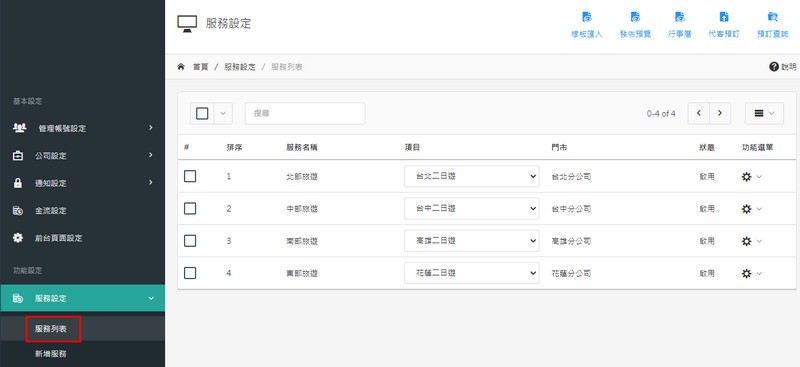
Task: Click the 花蓮分公司 store cell
Action: coord(571,274)
